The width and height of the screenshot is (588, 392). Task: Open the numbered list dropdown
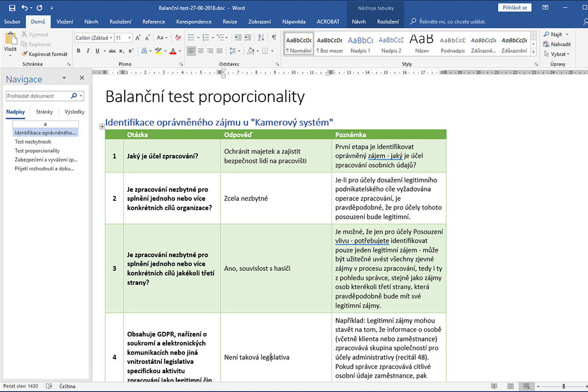click(212, 38)
